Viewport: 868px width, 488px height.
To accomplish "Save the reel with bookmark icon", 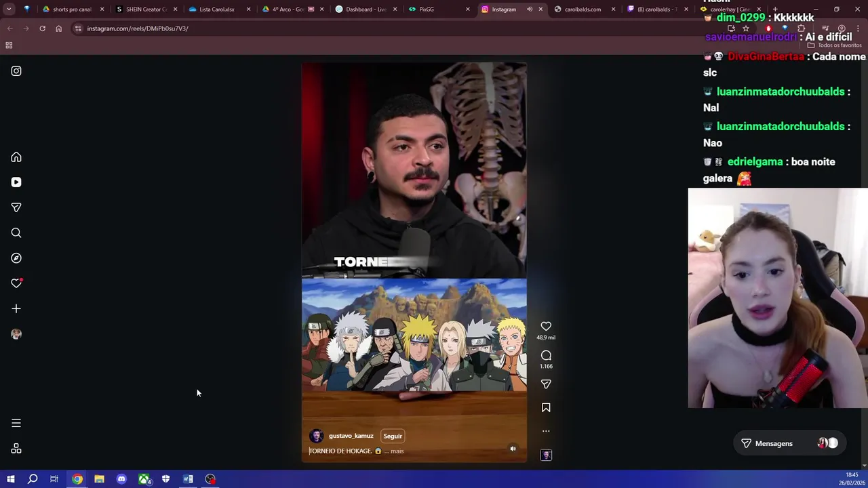I will 546,407.
